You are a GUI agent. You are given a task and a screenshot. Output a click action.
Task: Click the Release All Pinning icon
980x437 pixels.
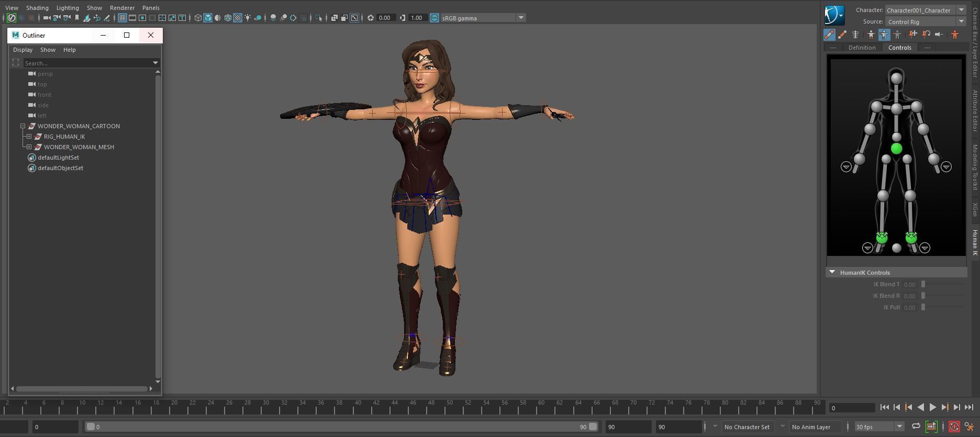(939, 35)
